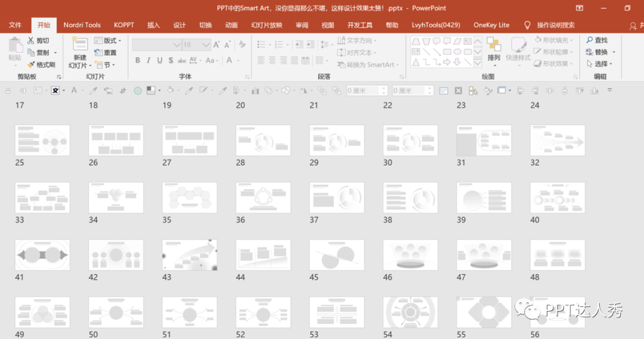Click the 重置 (Reset) slide button
This screenshot has width=644, height=339.
[x=106, y=52]
